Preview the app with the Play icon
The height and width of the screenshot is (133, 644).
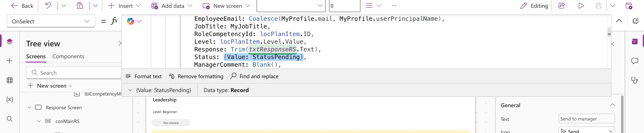pos(581,6)
